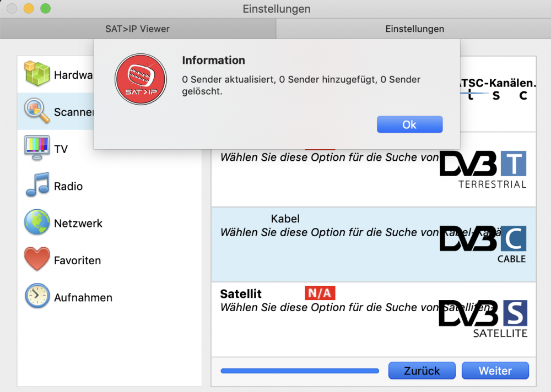Click the DVB-S Satellite logo

pyautogui.click(x=483, y=319)
